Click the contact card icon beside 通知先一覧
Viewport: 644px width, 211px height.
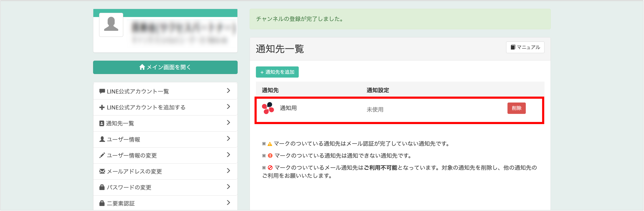(102, 123)
